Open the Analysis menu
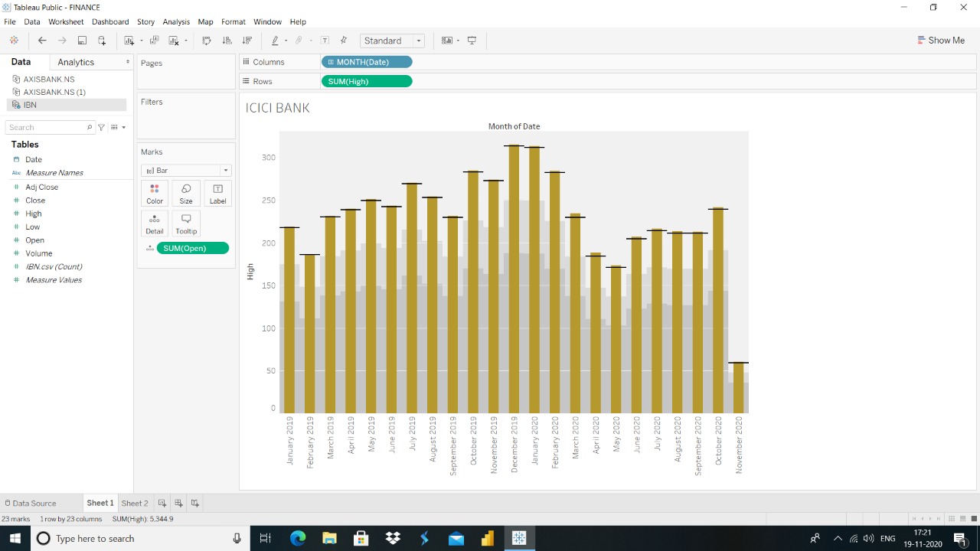This screenshot has height=551, width=980. (176, 21)
